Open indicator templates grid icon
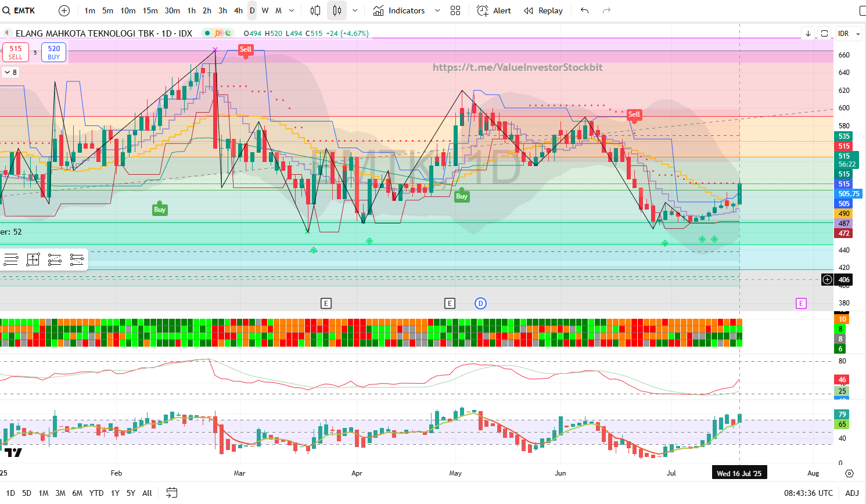This screenshot has height=504, width=866. point(455,10)
